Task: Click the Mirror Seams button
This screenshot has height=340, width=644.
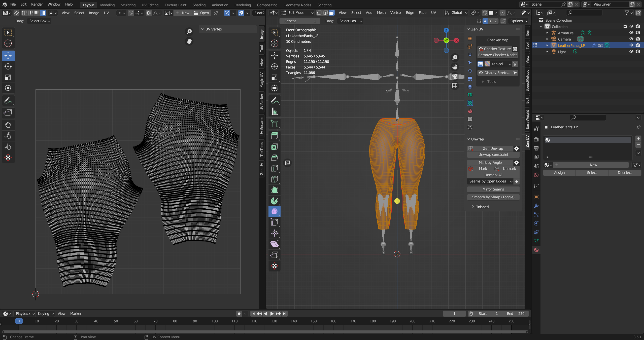Action: (493, 189)
